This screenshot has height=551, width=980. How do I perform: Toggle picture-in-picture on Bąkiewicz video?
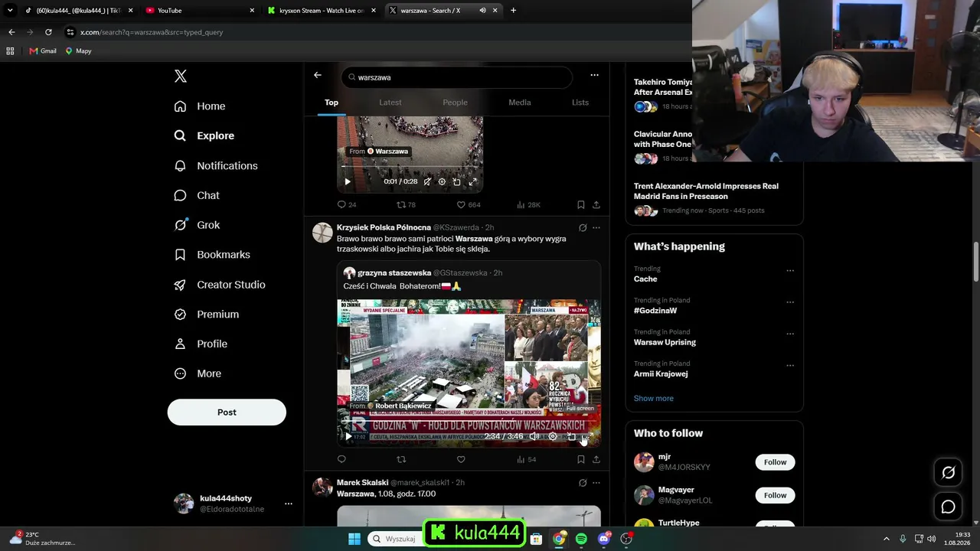click(x=571, y=436)
